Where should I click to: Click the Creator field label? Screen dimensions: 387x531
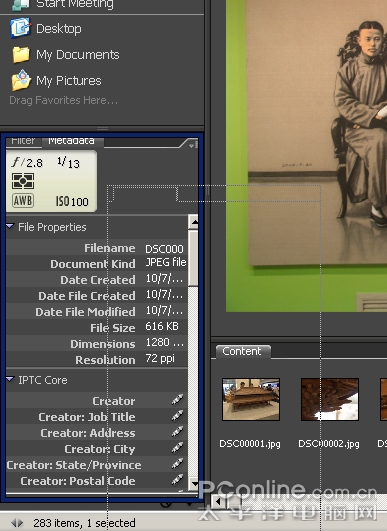114,401
